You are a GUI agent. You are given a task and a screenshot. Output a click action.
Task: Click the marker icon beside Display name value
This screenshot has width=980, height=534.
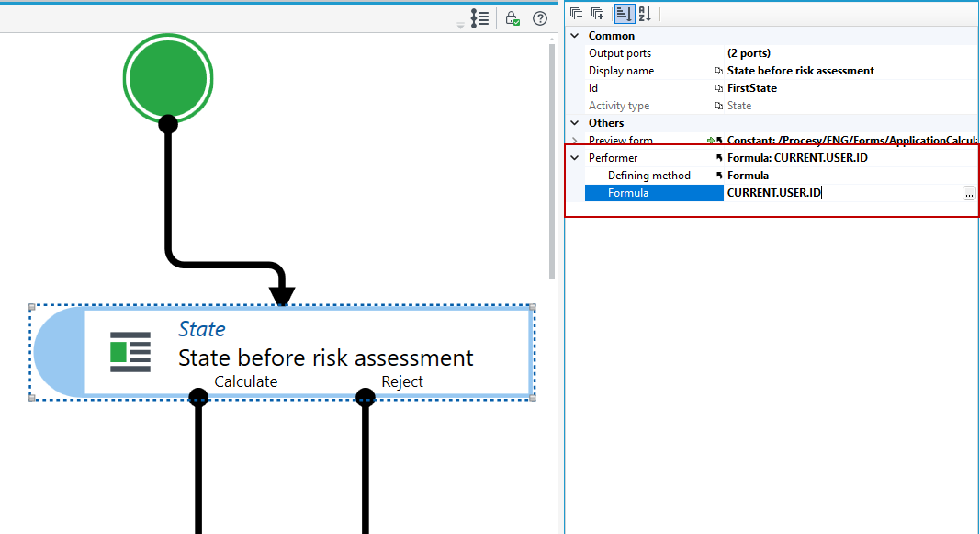pos(719,72)
